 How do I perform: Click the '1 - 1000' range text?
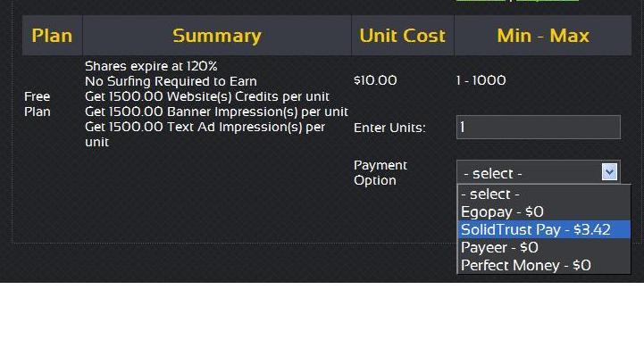(x=481, y=80)
